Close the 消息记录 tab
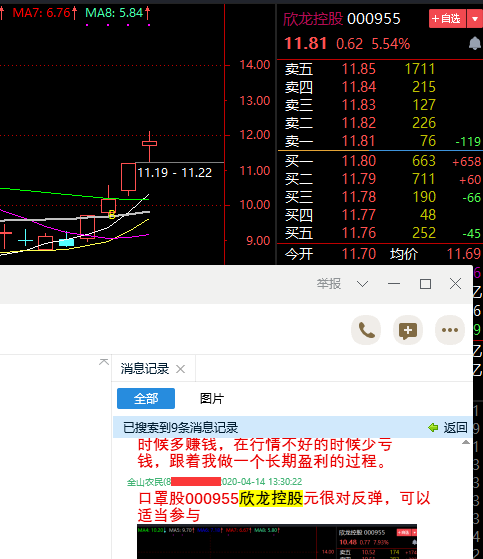Viewport: 483px width, 559px height. [181, 369]
